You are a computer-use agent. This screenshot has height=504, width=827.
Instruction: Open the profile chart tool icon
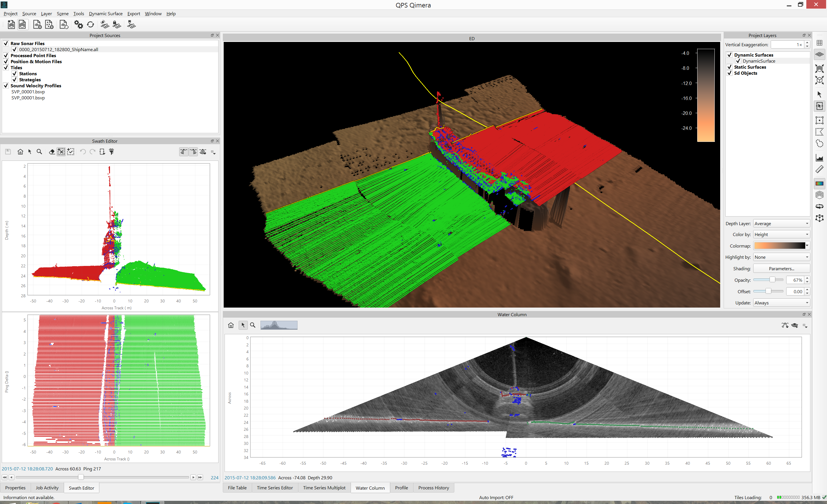click(819, 158)
